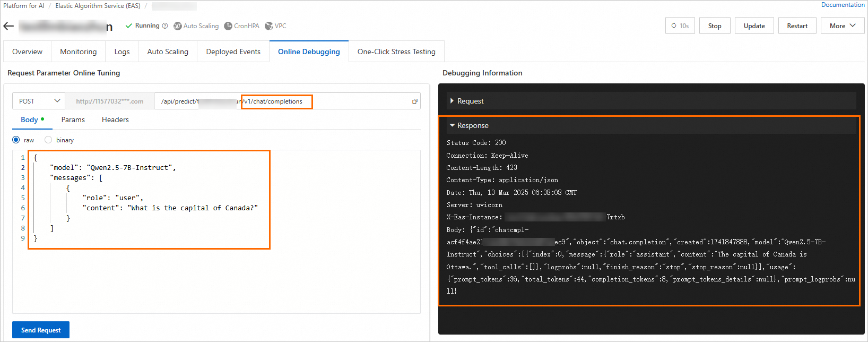Select the binary body format
This screenshot has height=342, width=868.
coord(48,140)
